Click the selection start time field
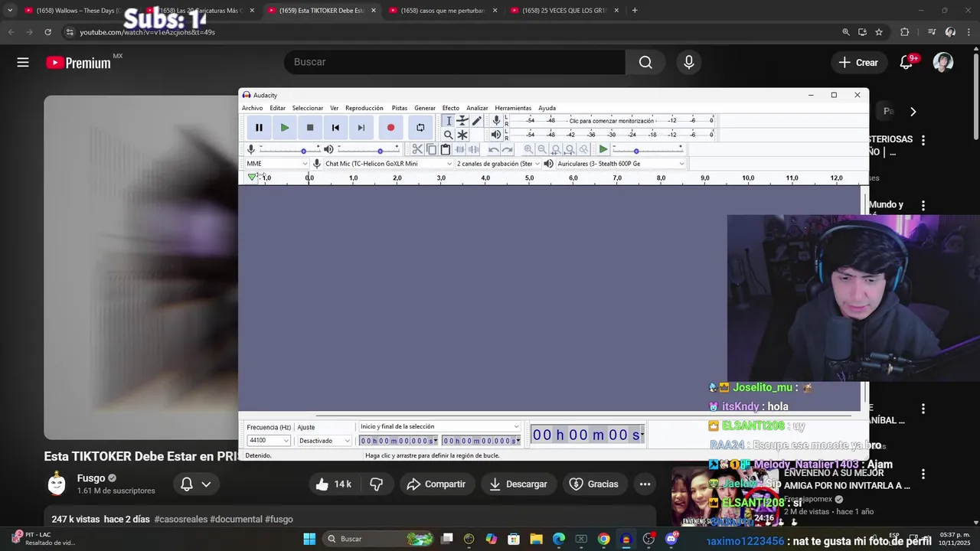980x551 pixels. pyautogui.click(x=399, y=441)
